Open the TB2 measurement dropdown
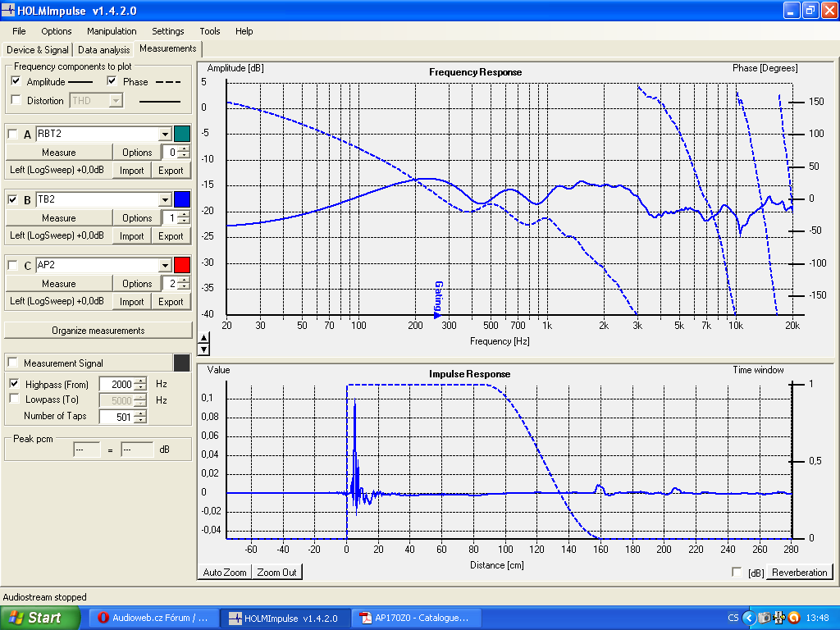Screen dimensions: 840x630 pyautogui.click(x=165, y=200)
